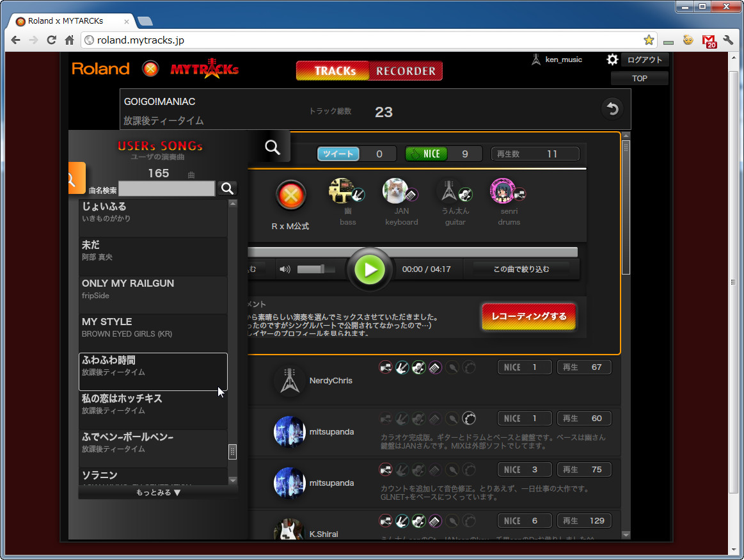Select the song 未だ
This screenshot has width=744, height=560.
[x=154, y=256]
